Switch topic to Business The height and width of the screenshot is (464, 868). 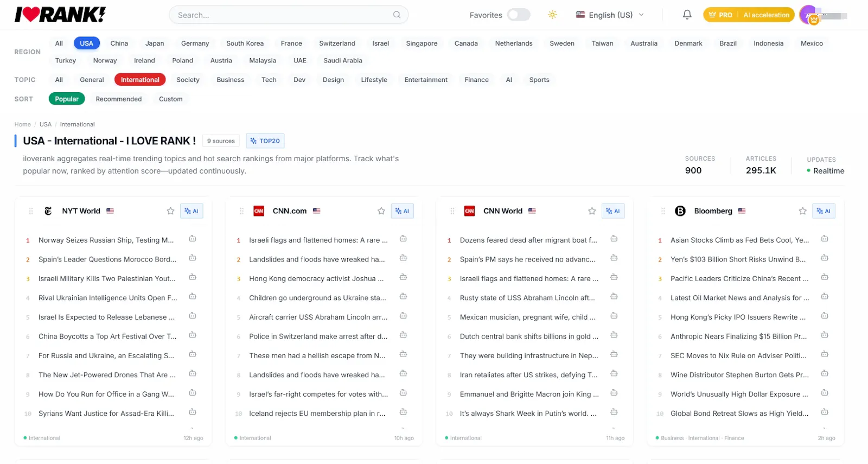(x=231, y=80)
